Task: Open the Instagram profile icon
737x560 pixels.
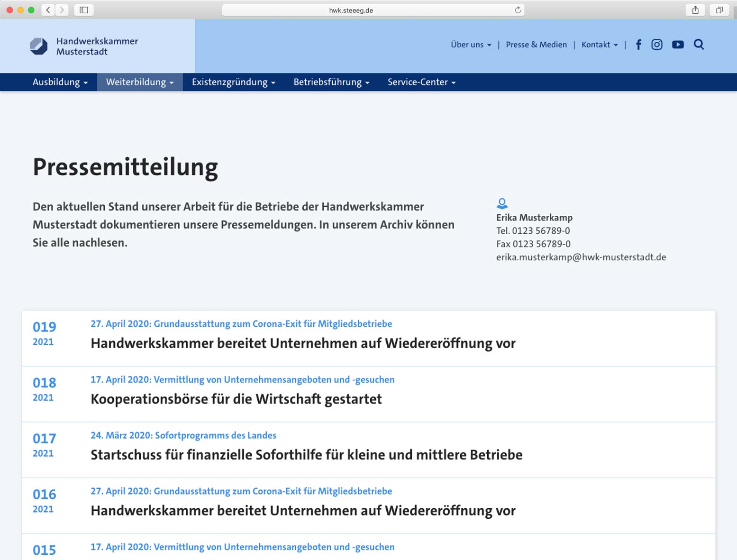Action: [656, 45]
